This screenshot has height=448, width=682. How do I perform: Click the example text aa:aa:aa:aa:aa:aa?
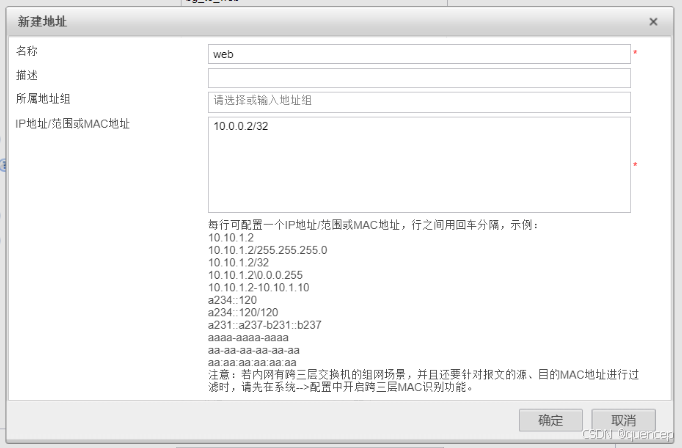[252, 362]
